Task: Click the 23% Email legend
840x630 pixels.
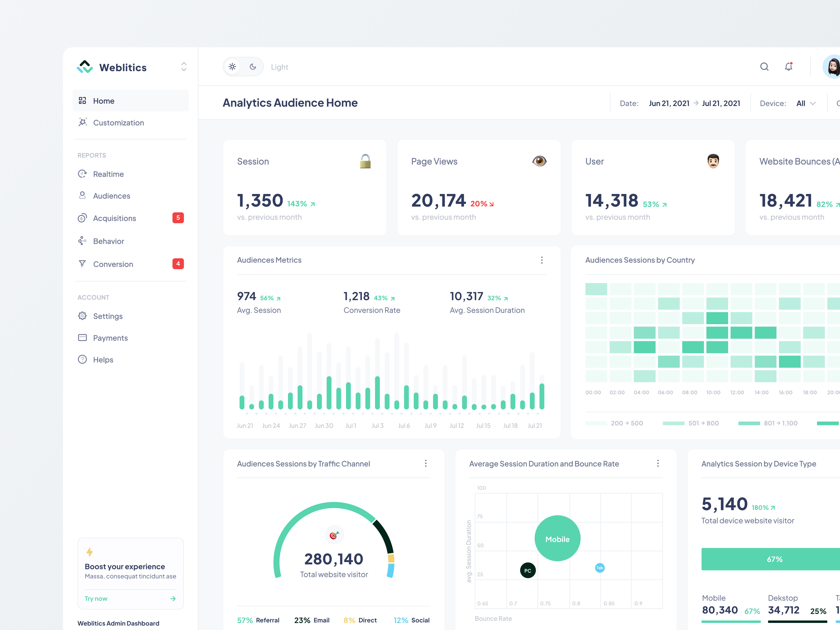Action: coord(312,620)
